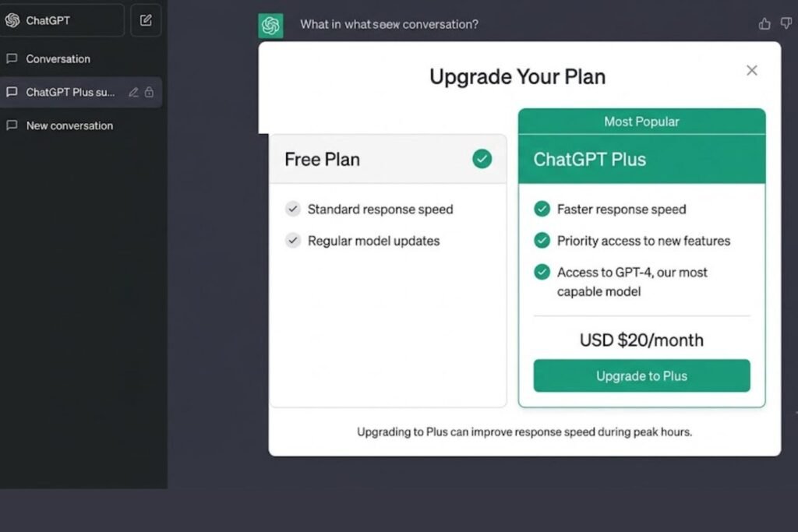Select the ChatGPT Plus su... conversation
Viewport: 798px width, 532px height.
pyautogui.click(x=81, y=92)
